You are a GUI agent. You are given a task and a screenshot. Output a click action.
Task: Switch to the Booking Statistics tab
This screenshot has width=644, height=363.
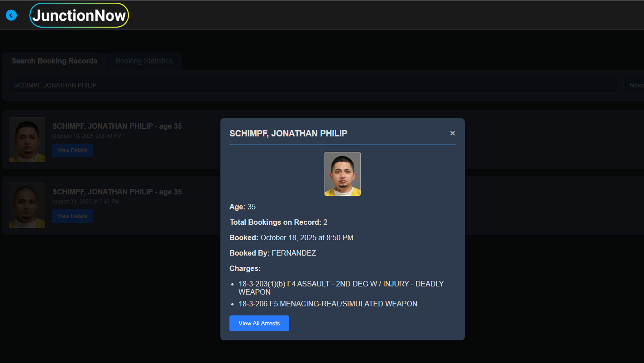144,61
